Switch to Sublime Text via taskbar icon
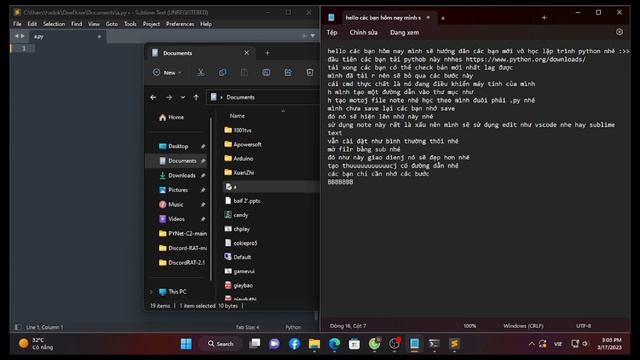This screenshot has height=360, width=640. [x=454, y=344]
